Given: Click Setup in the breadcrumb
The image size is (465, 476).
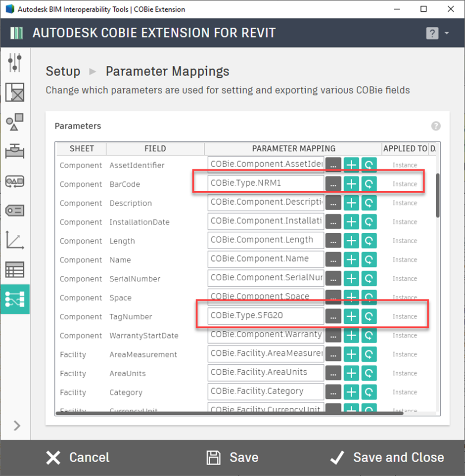Looking at the screenshot, I should click(x=63, y=71).
